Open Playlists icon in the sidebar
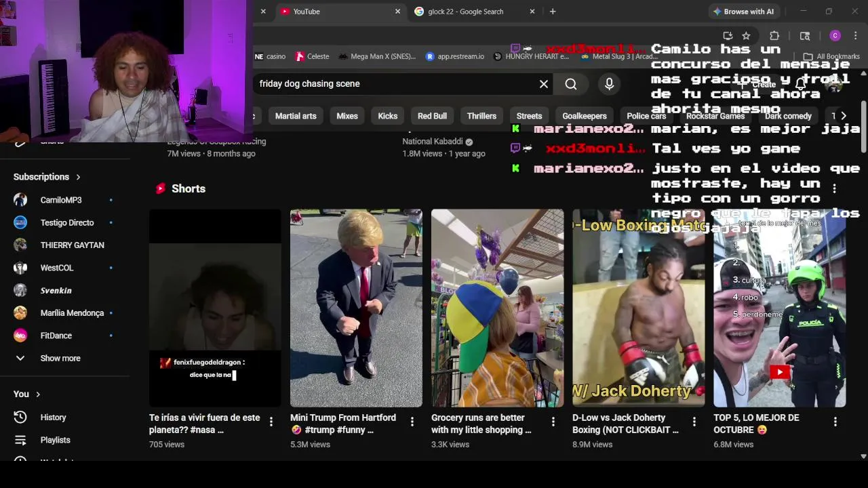The image size is (868, 488). [x=20, y=440]
